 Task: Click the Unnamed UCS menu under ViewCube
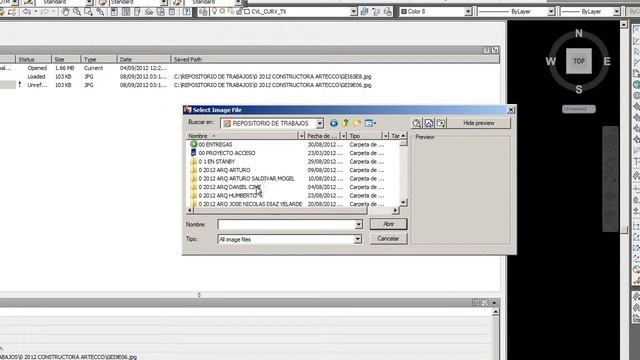tap(579, 109)
